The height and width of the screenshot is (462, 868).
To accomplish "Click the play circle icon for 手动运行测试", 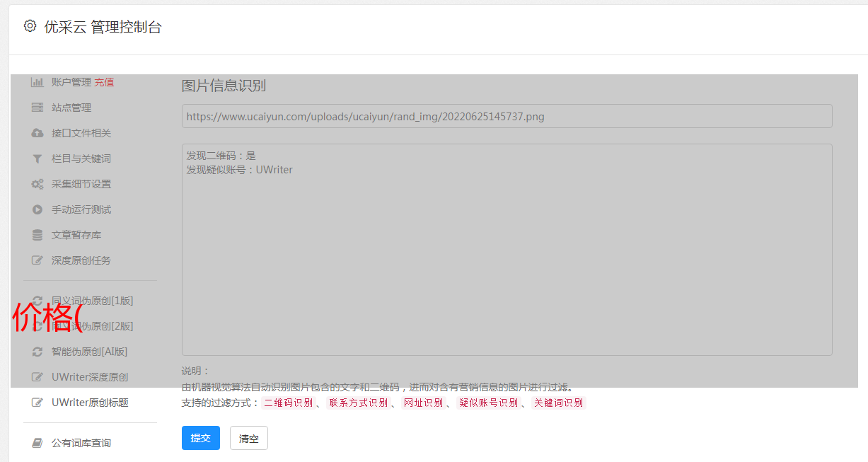I will tap(37, 209).
